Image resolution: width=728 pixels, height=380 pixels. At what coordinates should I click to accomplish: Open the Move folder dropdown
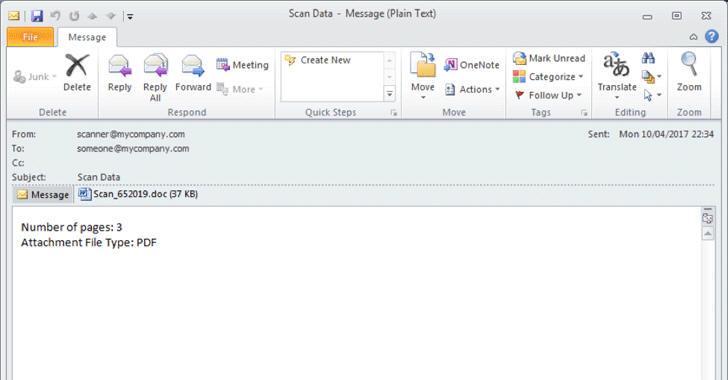pyautogui.click(x=422, y=77)
